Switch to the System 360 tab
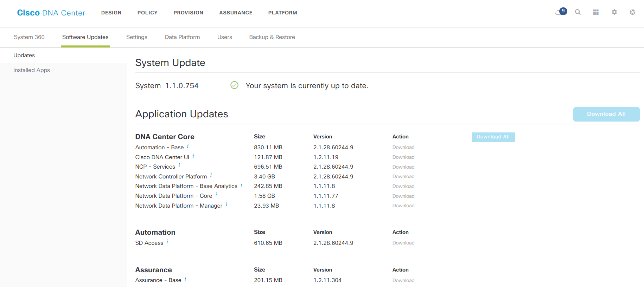 [29, 37]
